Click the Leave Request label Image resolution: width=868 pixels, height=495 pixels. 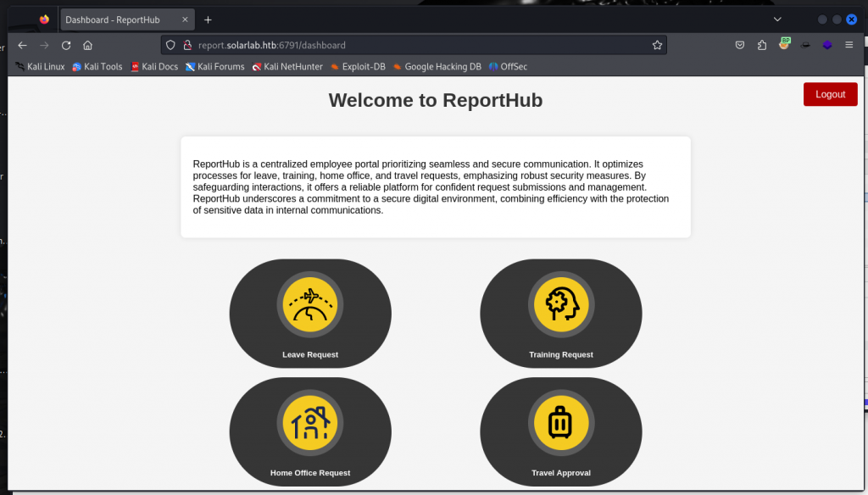tap(310, 354)
